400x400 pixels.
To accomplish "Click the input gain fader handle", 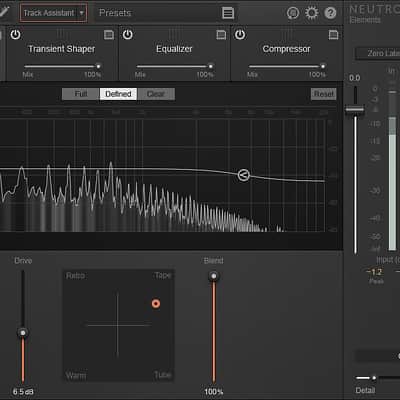I will [355, 109].
